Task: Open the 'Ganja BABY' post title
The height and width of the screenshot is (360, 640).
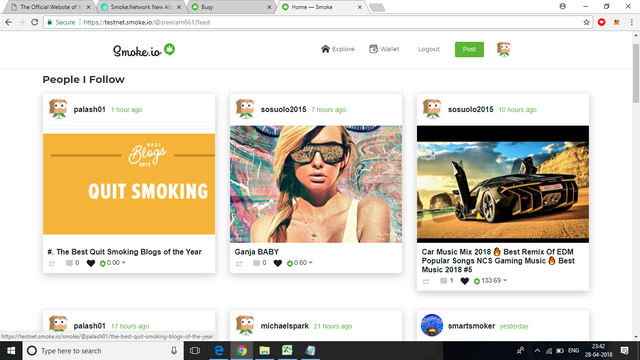Action: pyautogui.click(x=257, y=252)
